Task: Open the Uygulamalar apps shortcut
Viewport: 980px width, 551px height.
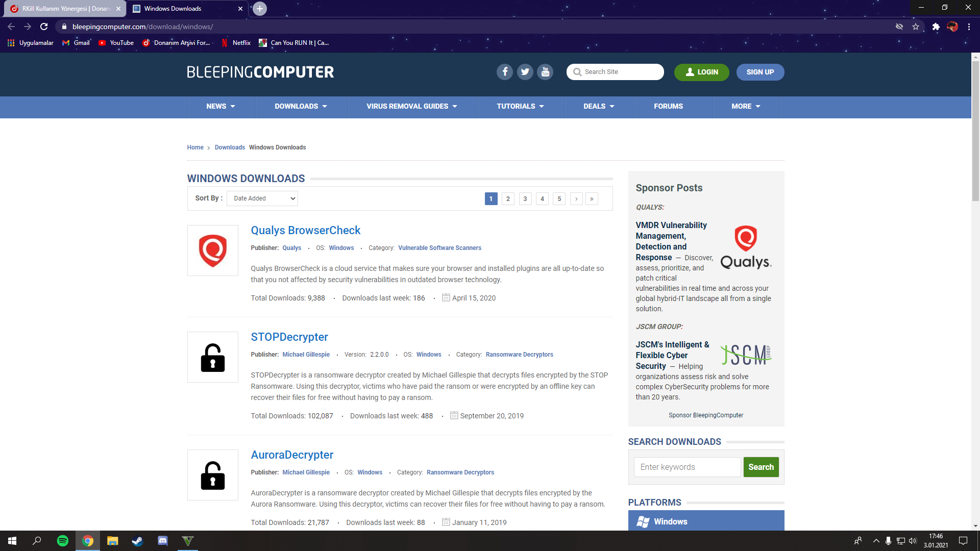Action: click(31, 43)
